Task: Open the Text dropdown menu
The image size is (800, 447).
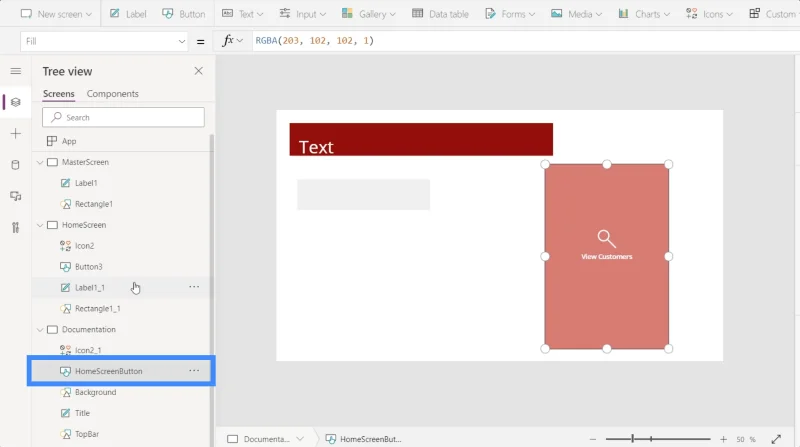Action: (242, 14)
